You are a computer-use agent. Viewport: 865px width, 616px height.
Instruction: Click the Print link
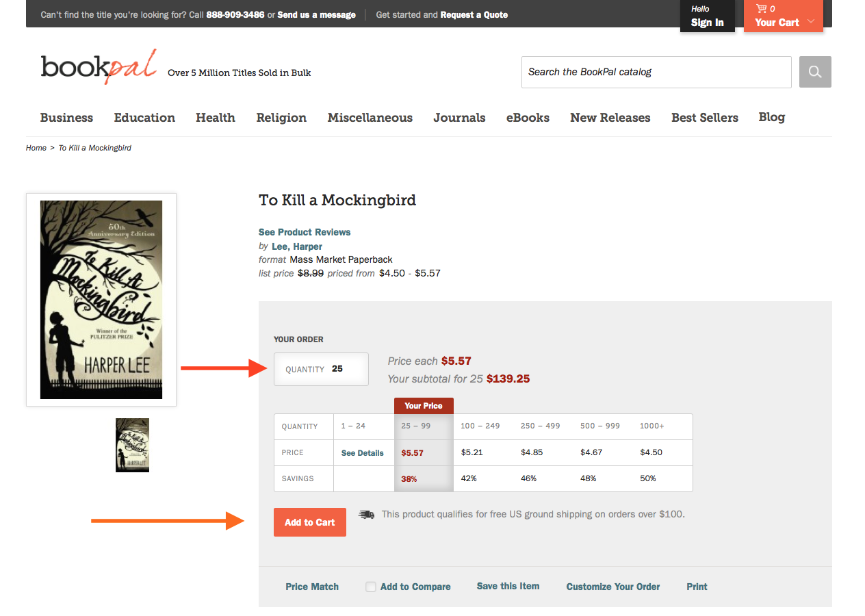point(697,587)
